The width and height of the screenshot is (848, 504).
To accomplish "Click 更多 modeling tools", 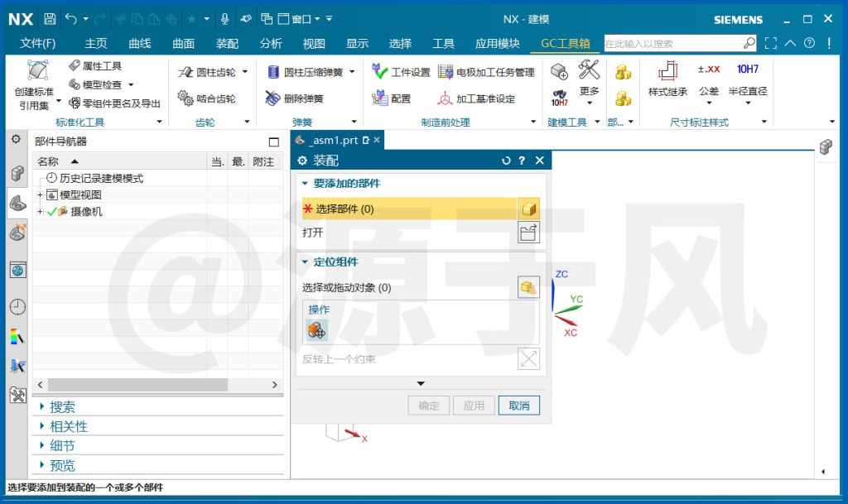I will pos(589,82).
